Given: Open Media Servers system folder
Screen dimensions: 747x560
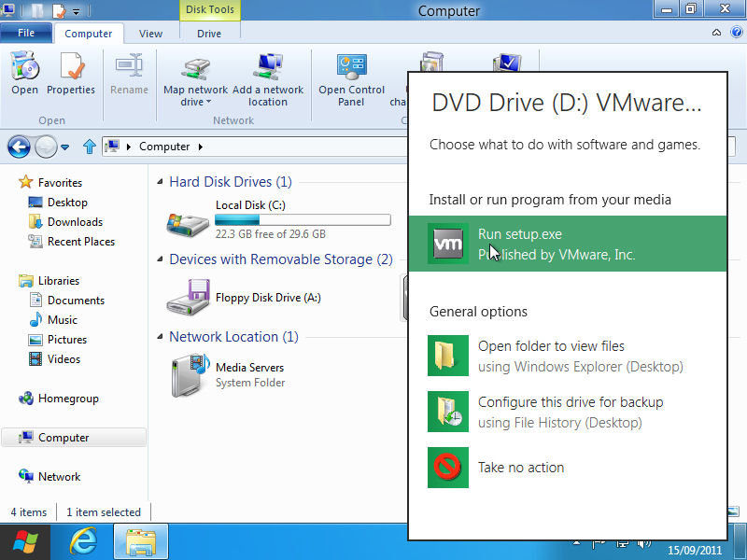Looking at the screenshot, I should tap(188, 375).
